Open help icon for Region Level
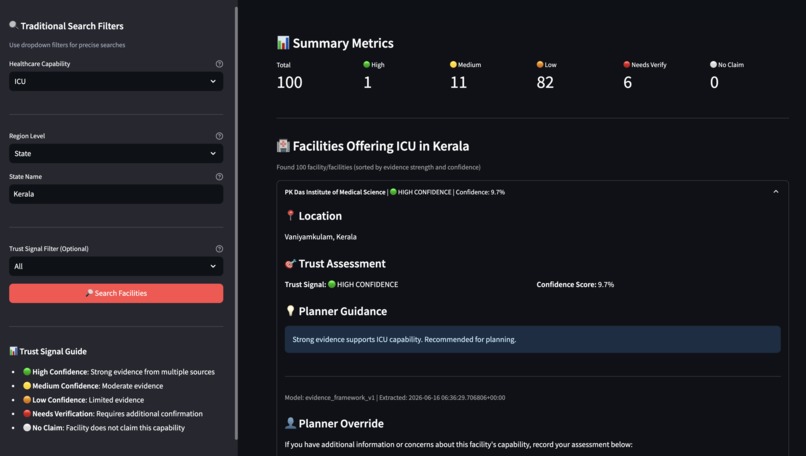Screen dimensions: 806x456 coord(219,136)
